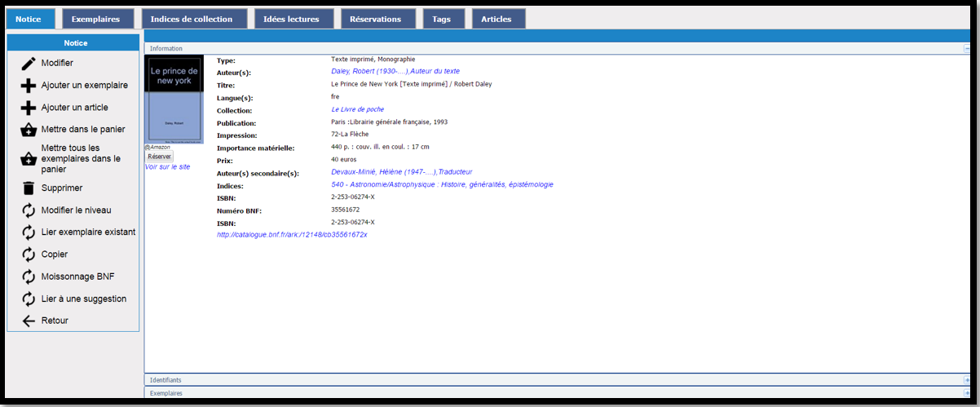Click the Le prince de new york cover thumbnail
The image size is (980, 407).
click(174, 99)
